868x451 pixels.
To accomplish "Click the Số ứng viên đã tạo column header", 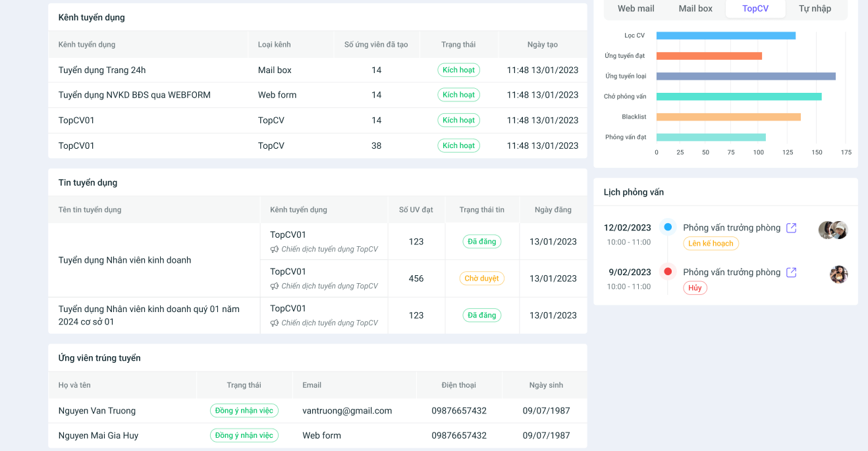I will point(376,45).
